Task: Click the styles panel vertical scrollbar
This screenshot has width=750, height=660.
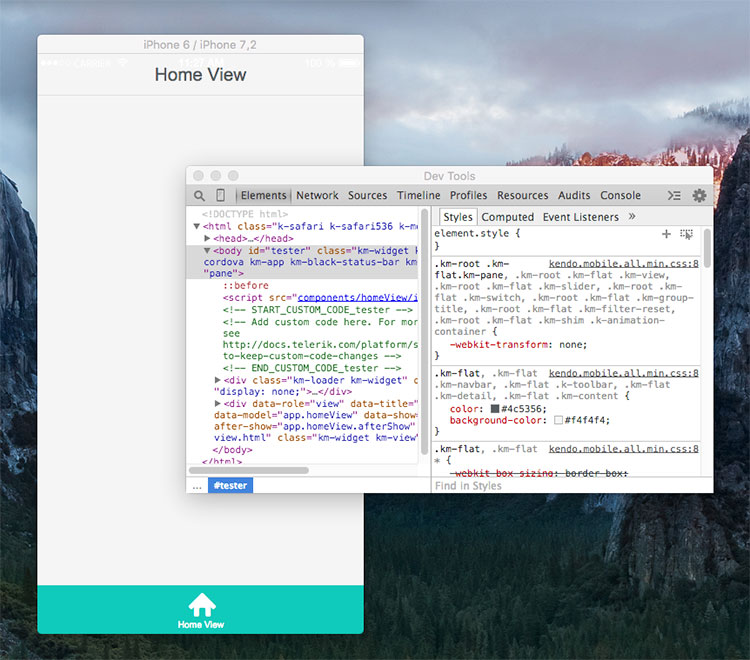Action: pyautogui.click(x=707, y=248)
